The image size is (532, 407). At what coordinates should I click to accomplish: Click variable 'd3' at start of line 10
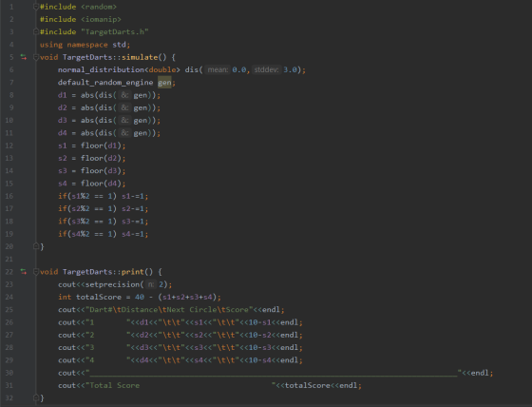(x=63, y=120)
